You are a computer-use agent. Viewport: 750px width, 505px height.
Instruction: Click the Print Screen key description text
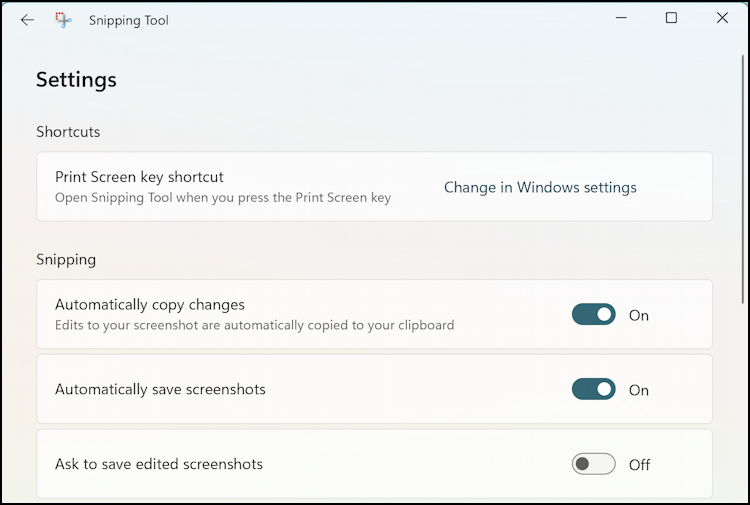tap(222, 198)
